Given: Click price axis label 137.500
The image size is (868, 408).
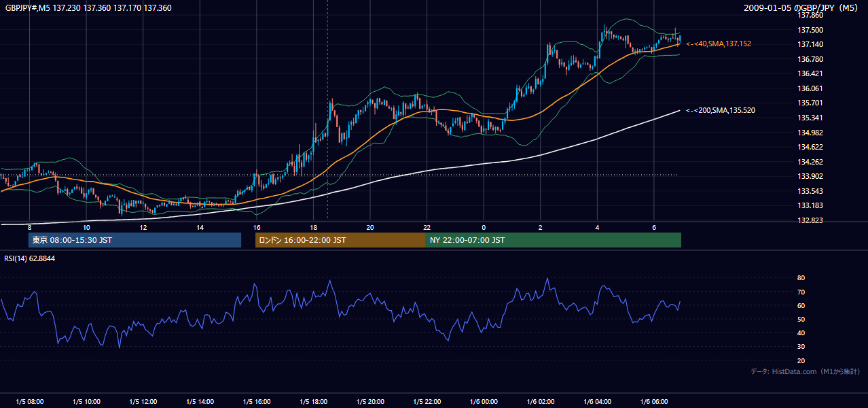Looking at the screenshot, I should tap(810, 30).
